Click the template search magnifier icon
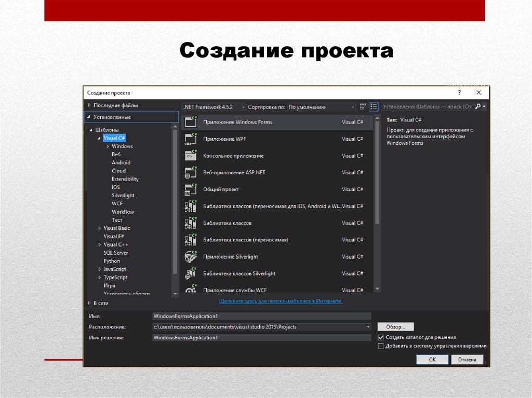 [478, 106]
